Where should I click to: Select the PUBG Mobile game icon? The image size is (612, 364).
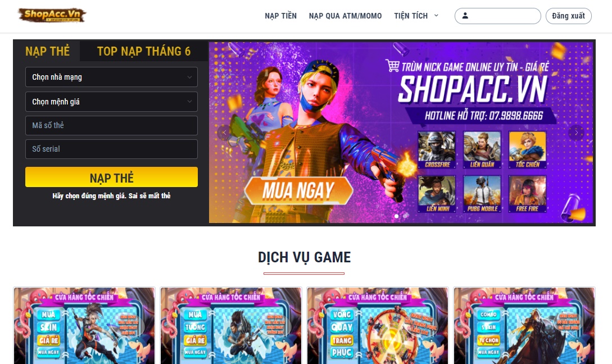click(482, 194)
